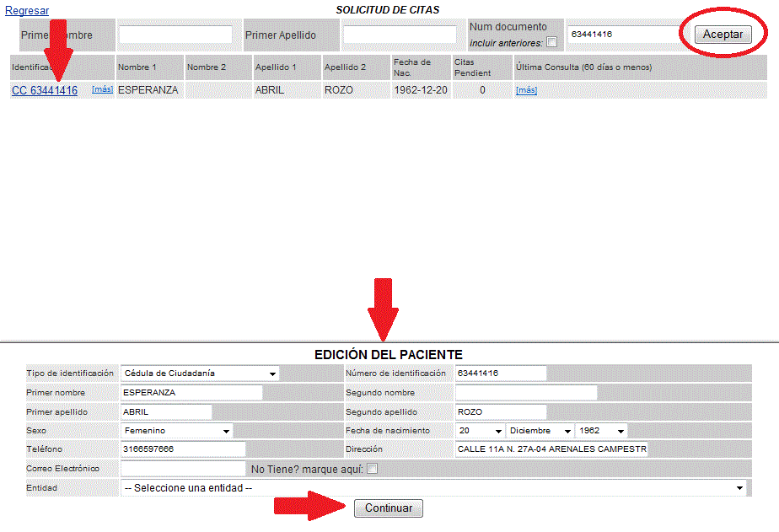Change birth month dropdown from Diciembre
This screenshot has height=532, width=779.
pyautogui.click(x=540, y=431)
